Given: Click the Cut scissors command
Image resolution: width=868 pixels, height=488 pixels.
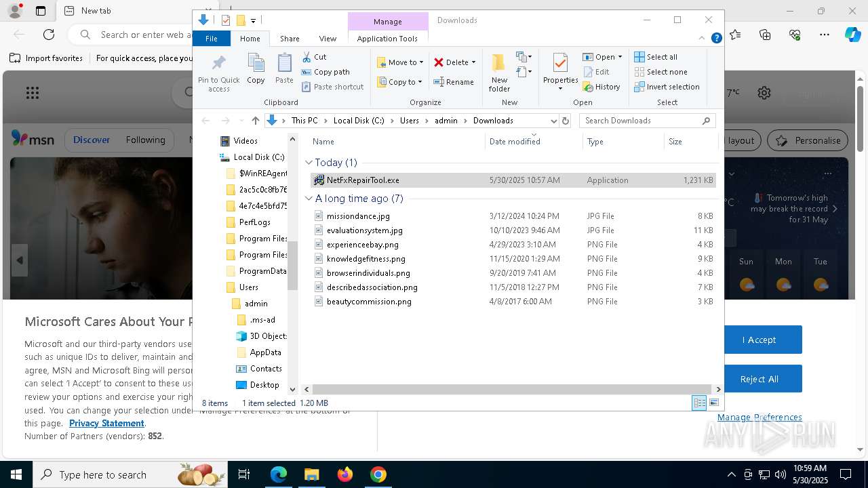Looking at the screenshot, I should coord(314,57).
